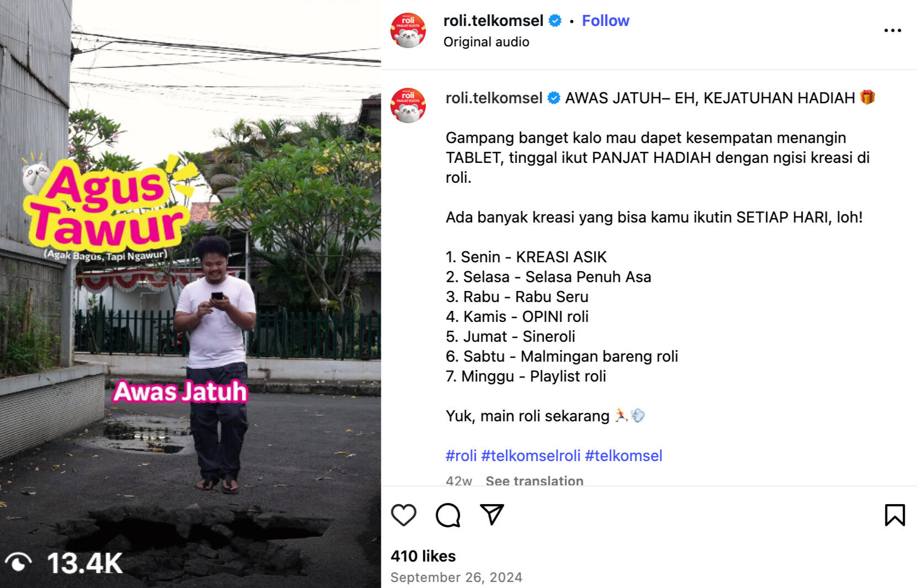Open Original audio link
Screen dimensions: 917x588
(486, 42)
